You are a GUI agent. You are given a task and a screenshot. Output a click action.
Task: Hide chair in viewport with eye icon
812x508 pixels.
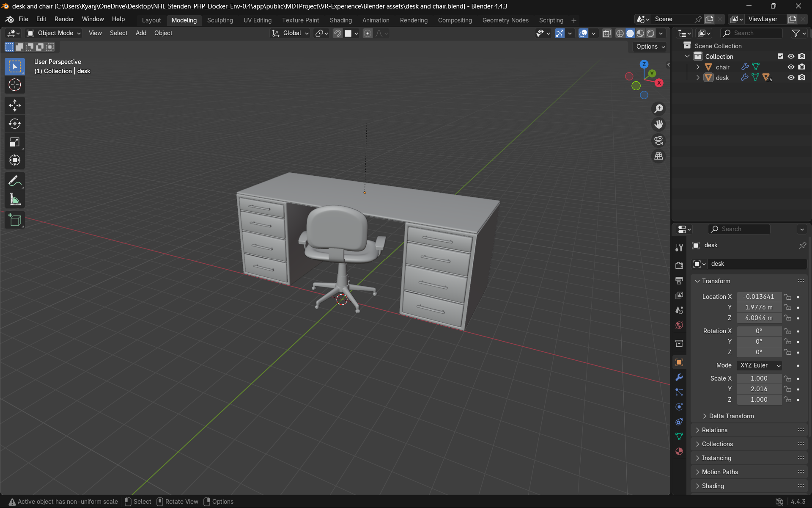tap(791, 67)
